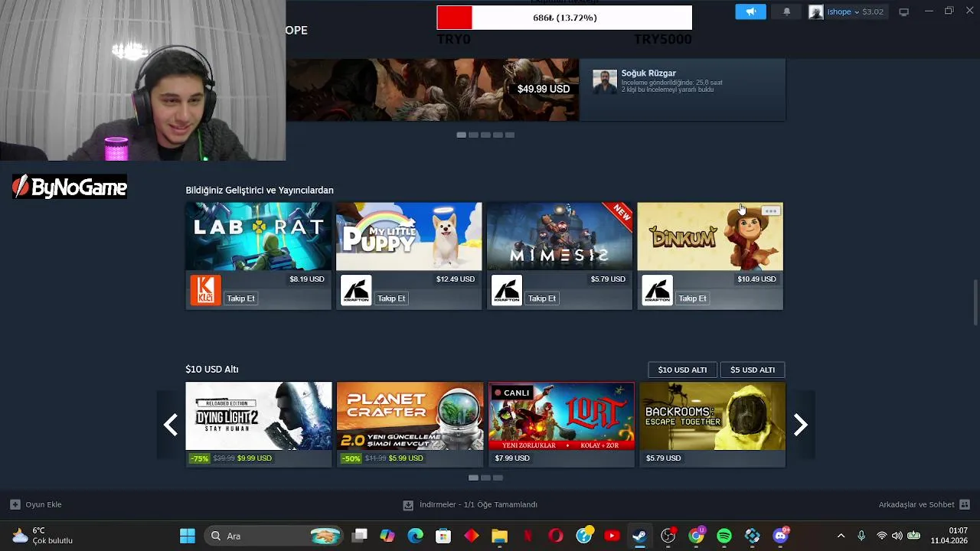Screen dimensions: 980x551
Task: Click $7.99 USD price on LORT
Action: (x=512, y=458)
